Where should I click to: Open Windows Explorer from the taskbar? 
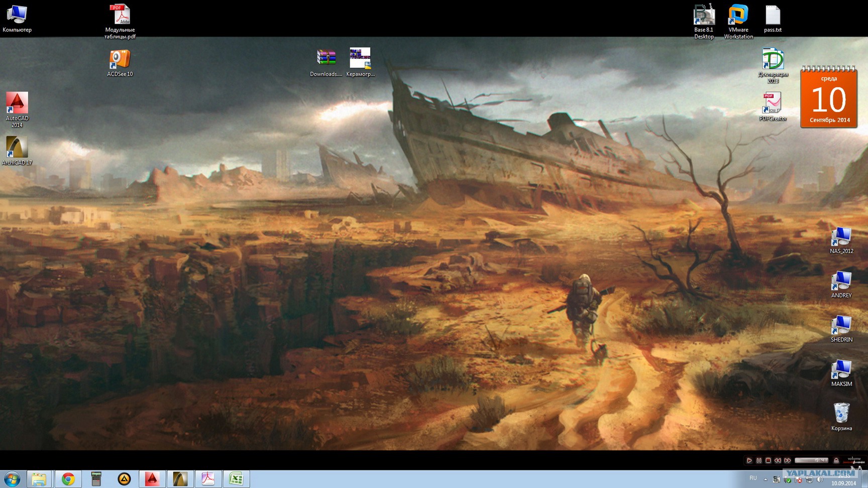39,479
